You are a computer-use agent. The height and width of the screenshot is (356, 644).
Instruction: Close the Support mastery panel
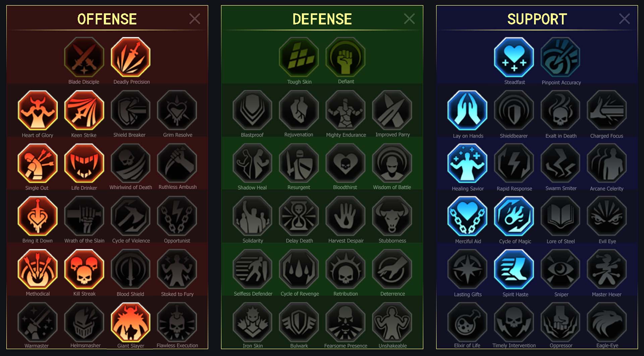(624, 19)
